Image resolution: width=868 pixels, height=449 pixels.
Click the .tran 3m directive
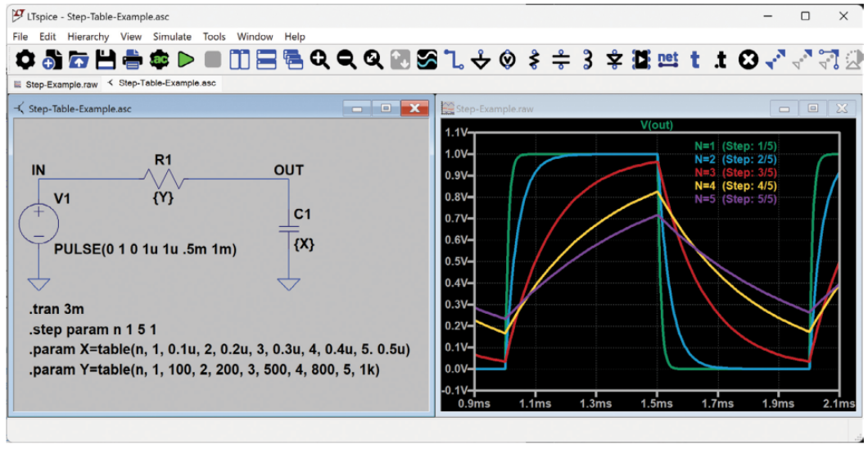pos(57,310)
